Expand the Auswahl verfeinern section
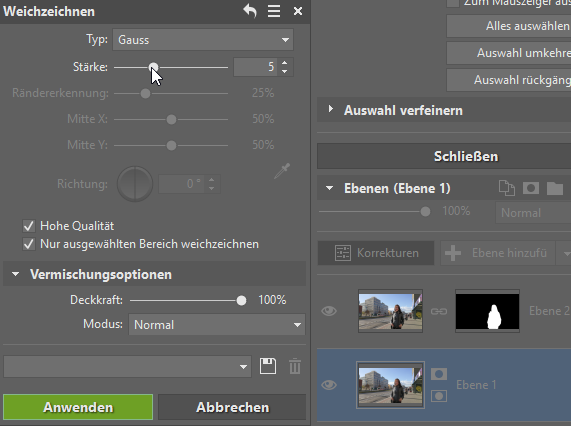This screenshot has width=571, height=426. tap(331, 109)
